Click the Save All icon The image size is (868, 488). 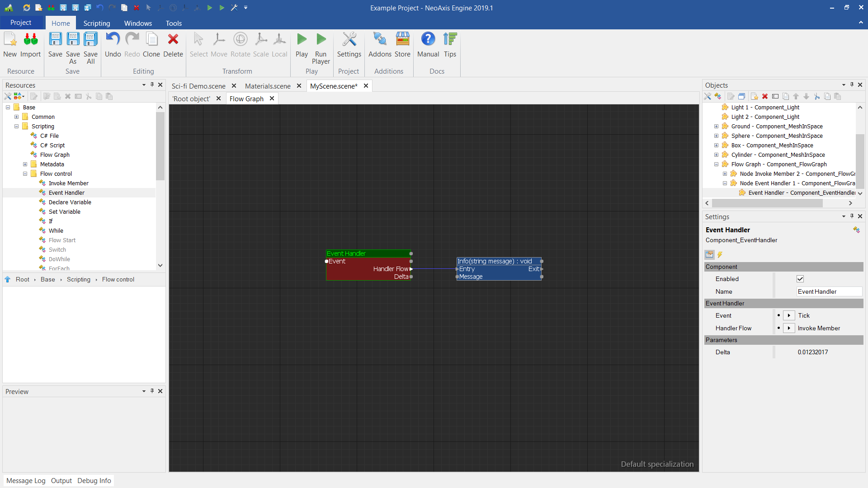point(90,40)
